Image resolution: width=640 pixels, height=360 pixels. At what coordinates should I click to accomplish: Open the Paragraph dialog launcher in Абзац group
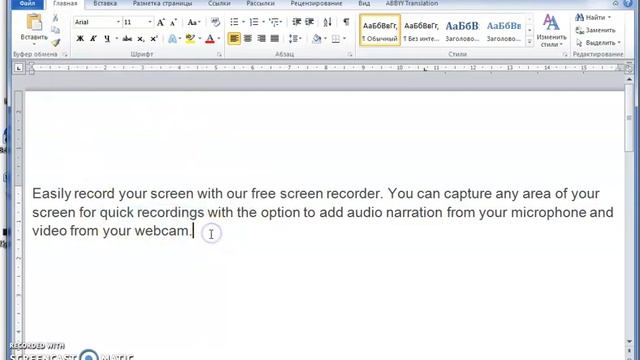(x=350, y=54)
